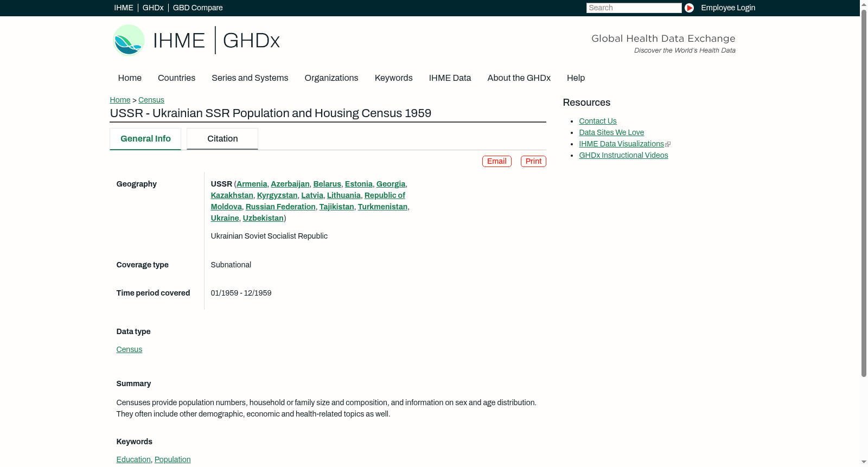The width and height of the screenshot is (868, 467).
Task: Open the Organizations menu
Action: (x=331, y=78)
